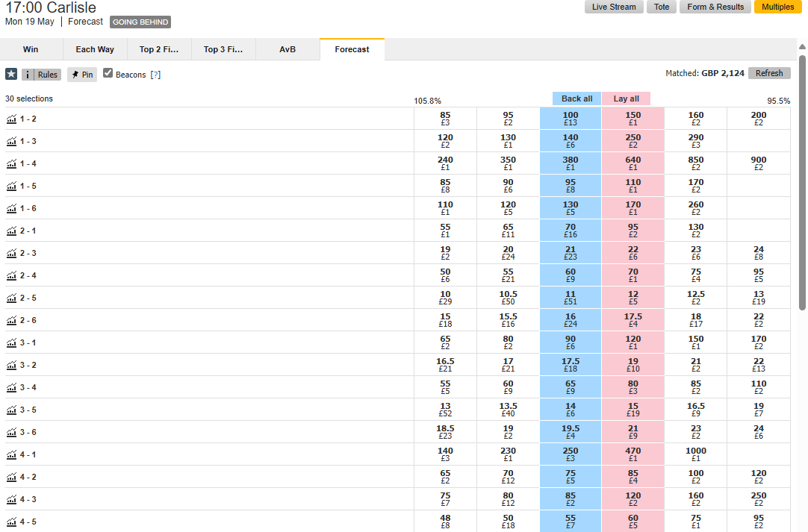Click the Pin market button
808x532 pixels.
82,75
